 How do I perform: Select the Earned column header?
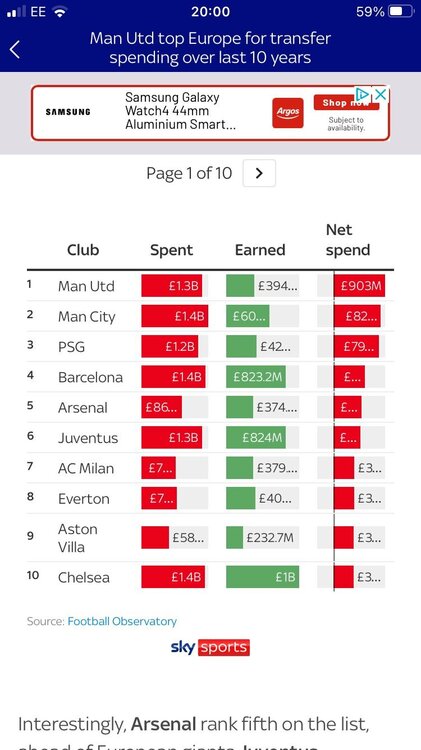pos(260,250)
